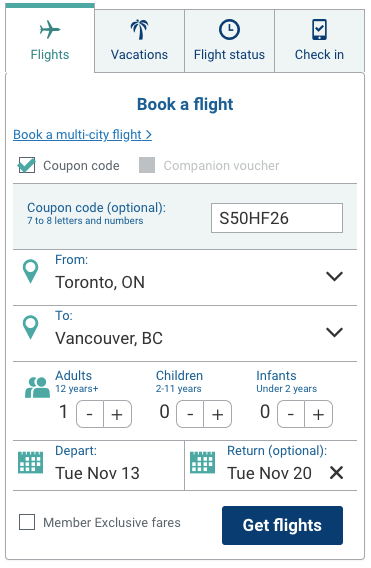Image resolution: width=371 pixels, height=568 pixels.
Task: Uncheck the Coupon code checkbox
Action: (27, 165)
